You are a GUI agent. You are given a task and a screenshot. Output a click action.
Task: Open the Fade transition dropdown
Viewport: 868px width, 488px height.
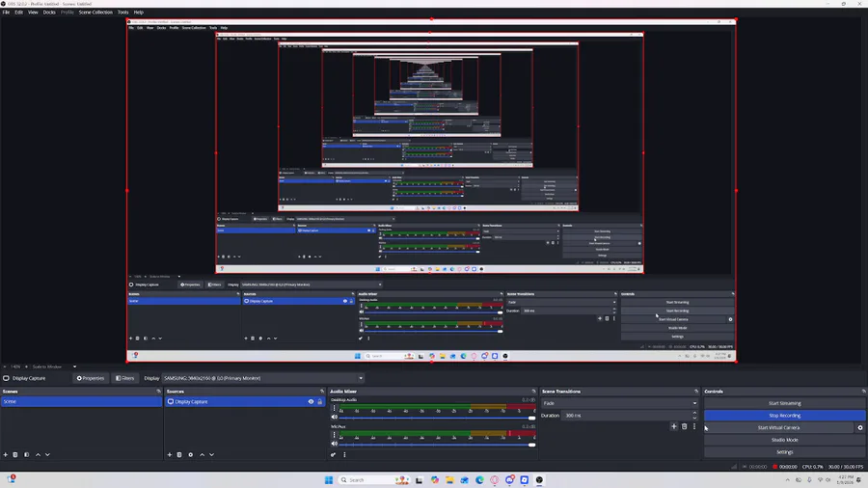click(x=619, y=403)
